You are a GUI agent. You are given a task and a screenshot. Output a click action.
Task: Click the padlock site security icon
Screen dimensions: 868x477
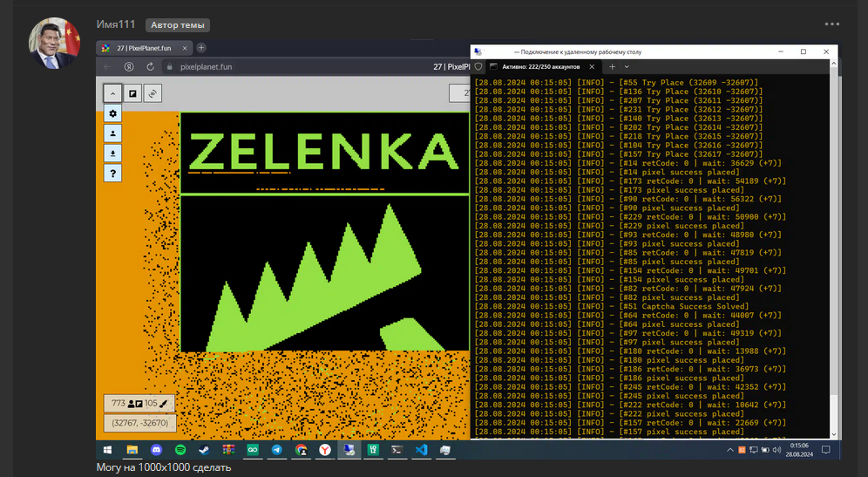(x=170, y=66)
